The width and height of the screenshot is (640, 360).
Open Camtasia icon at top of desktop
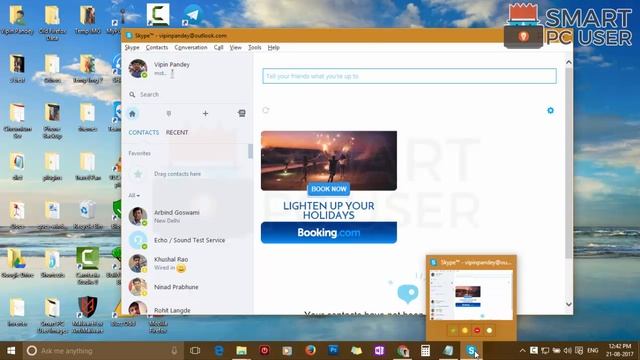click(158, 15)
